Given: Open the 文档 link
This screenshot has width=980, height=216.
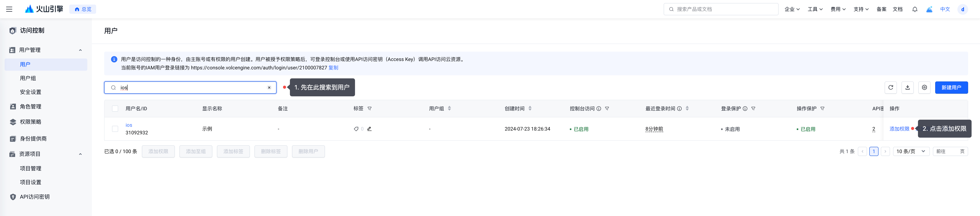Looking at the screenshot, I should coord(897,9).
